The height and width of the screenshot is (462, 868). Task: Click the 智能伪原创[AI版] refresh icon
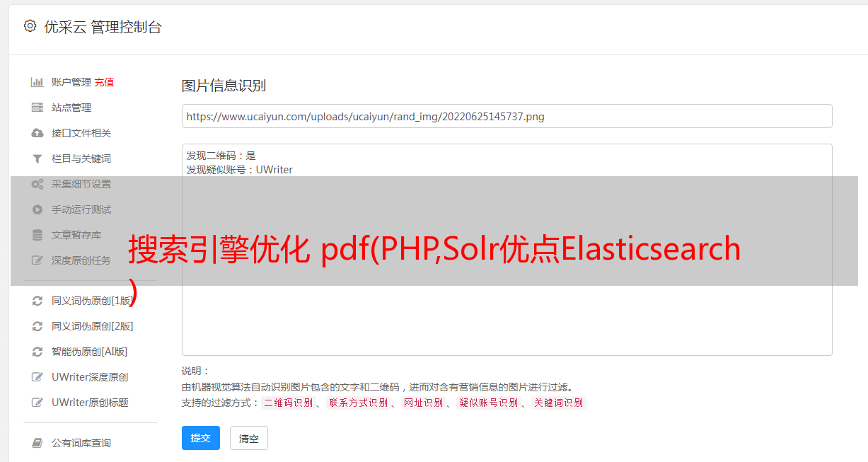tap(37, 352)
